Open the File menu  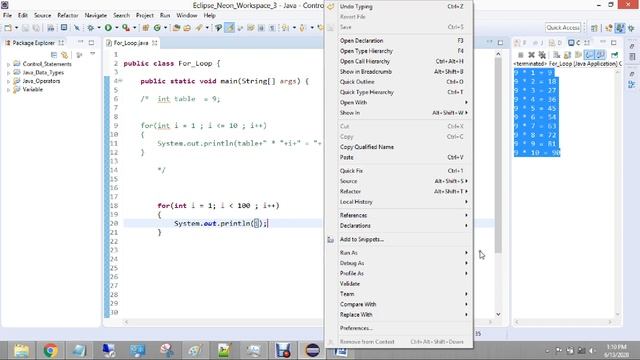pos(7,15)
